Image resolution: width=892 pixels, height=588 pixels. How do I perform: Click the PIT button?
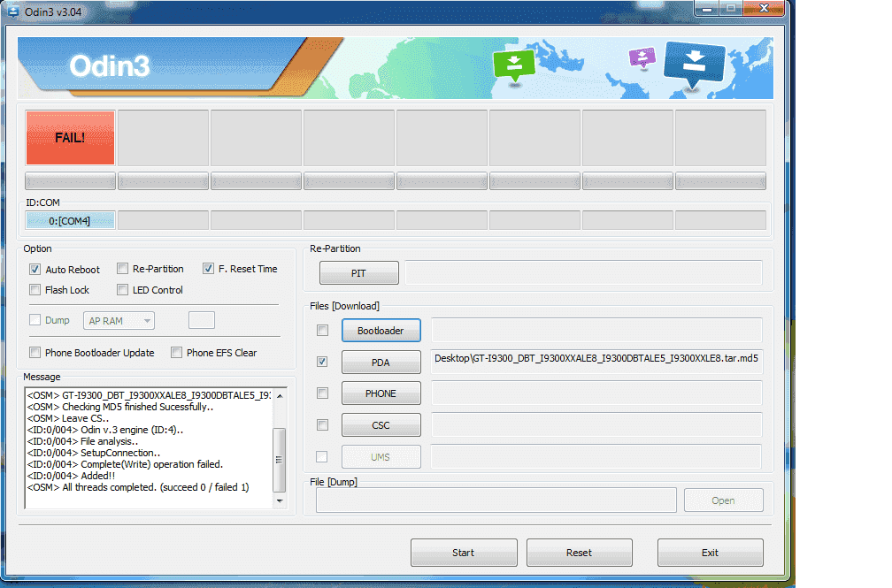359,273
